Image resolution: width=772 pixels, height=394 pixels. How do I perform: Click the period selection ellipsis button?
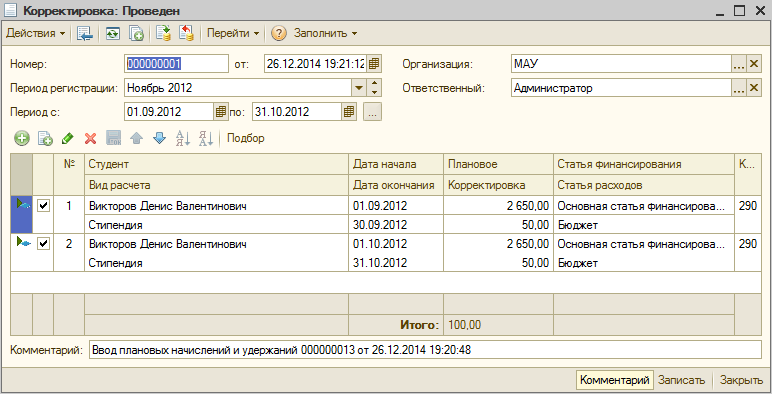[372, 112]
